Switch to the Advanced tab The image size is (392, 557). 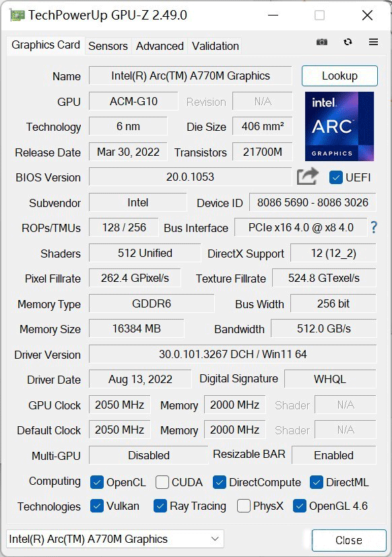tap(160, 46)
